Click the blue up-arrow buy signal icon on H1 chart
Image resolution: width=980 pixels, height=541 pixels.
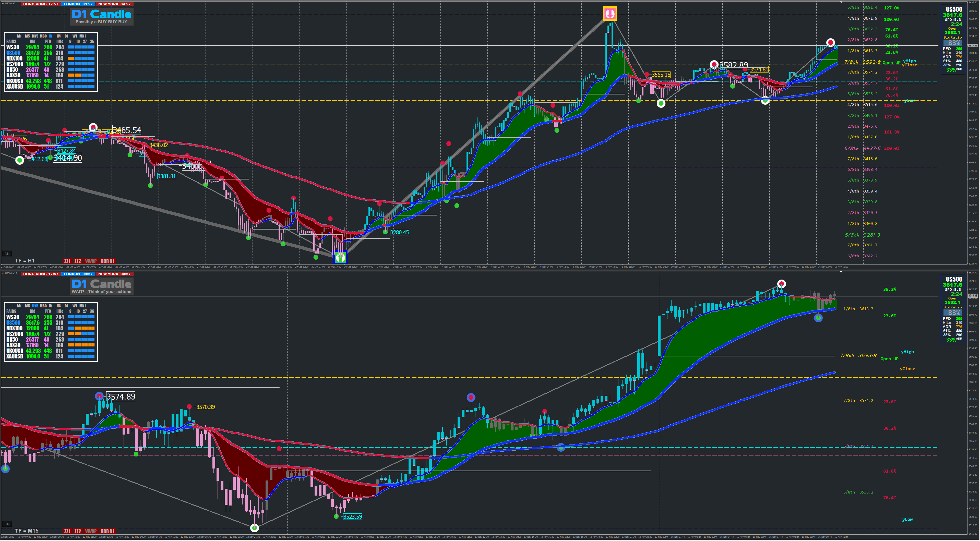pos(340,258)
